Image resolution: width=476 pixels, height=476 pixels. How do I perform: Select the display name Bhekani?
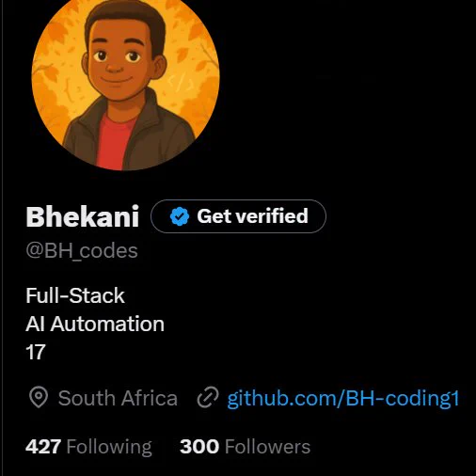point(83,216)
